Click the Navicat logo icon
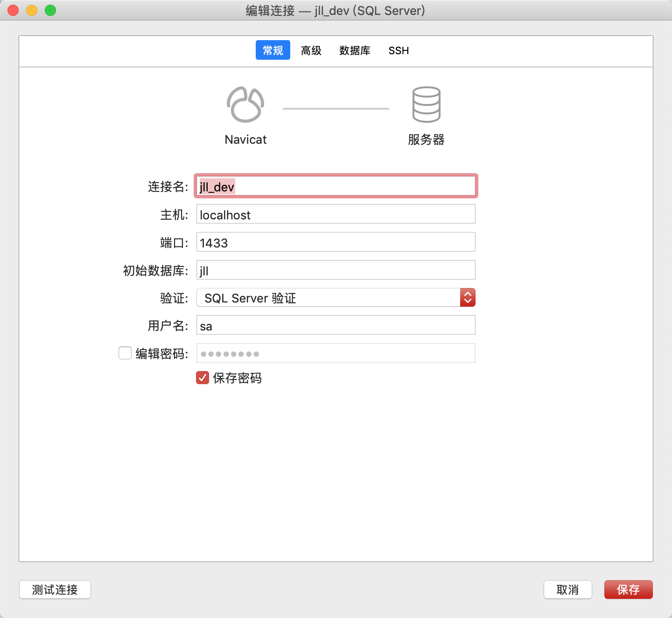672x618 pixels. 245,105
